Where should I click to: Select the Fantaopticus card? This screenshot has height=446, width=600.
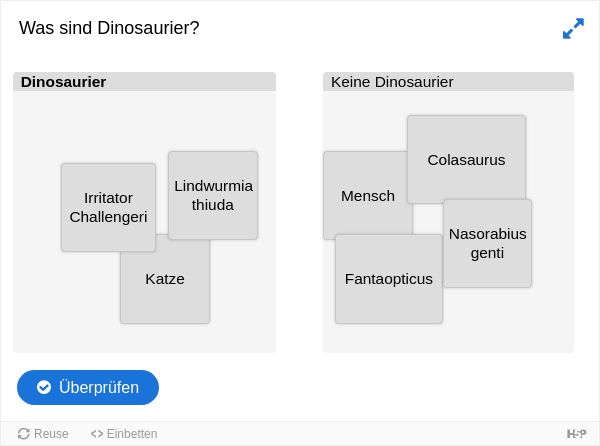click(x=389, y=279)
